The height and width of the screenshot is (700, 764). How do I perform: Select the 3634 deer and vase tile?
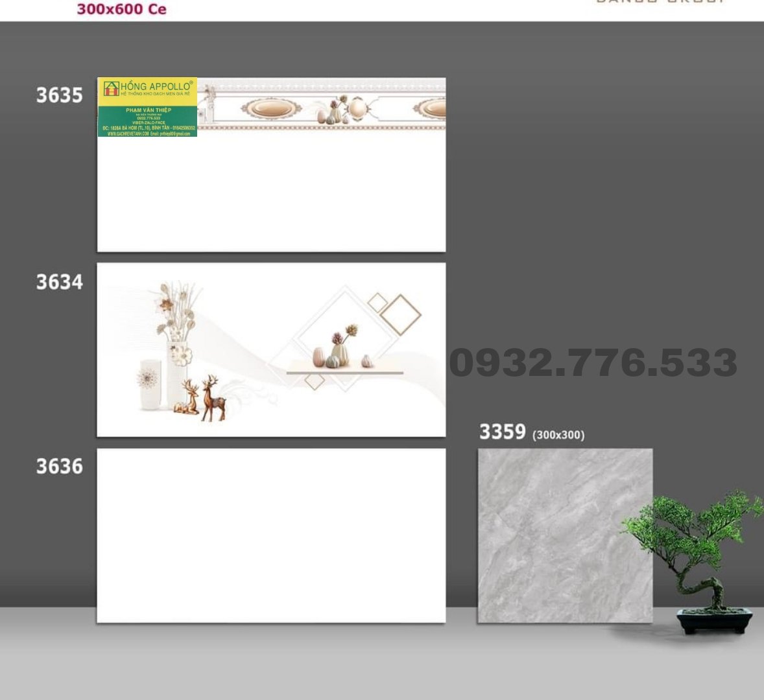coord(271,349)
